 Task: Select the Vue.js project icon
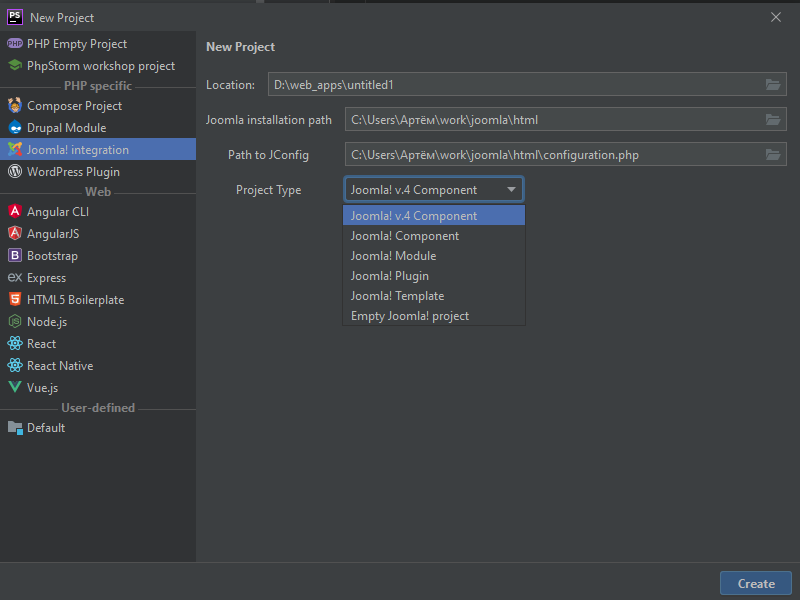coord(15,388)
